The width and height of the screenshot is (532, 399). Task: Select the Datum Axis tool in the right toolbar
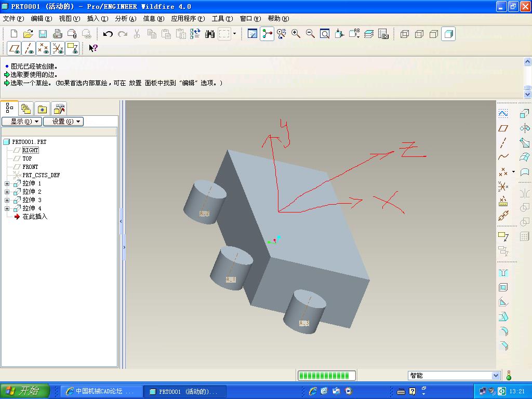click(503, 142)
